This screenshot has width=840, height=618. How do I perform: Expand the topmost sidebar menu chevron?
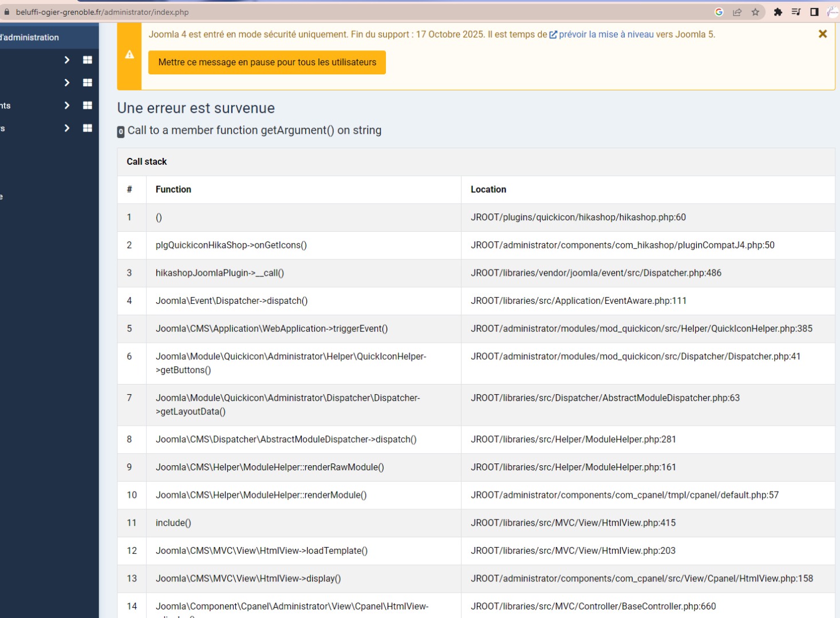(x=67, y=60)
